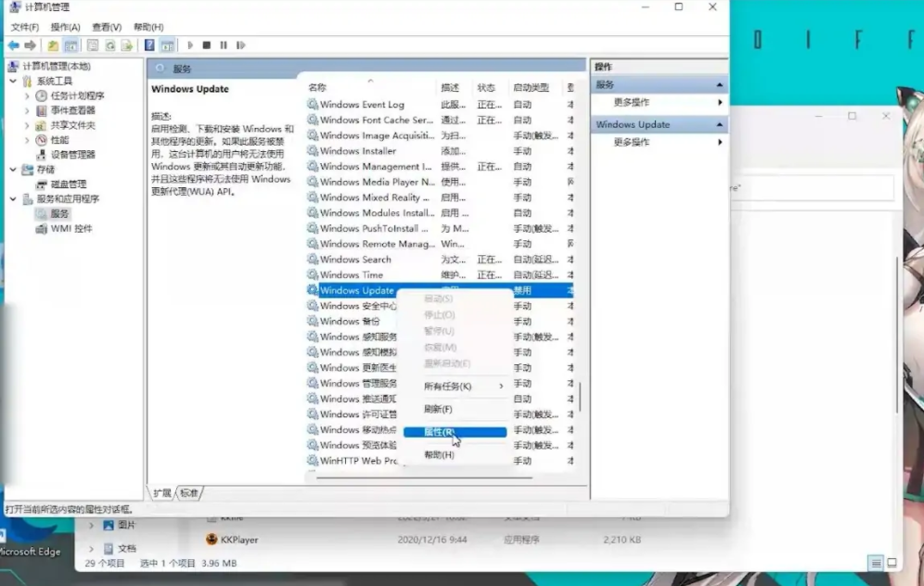Screen dimensions: 924x586
Task: Select the Windows Font Cache Service row
Action: 440,121
